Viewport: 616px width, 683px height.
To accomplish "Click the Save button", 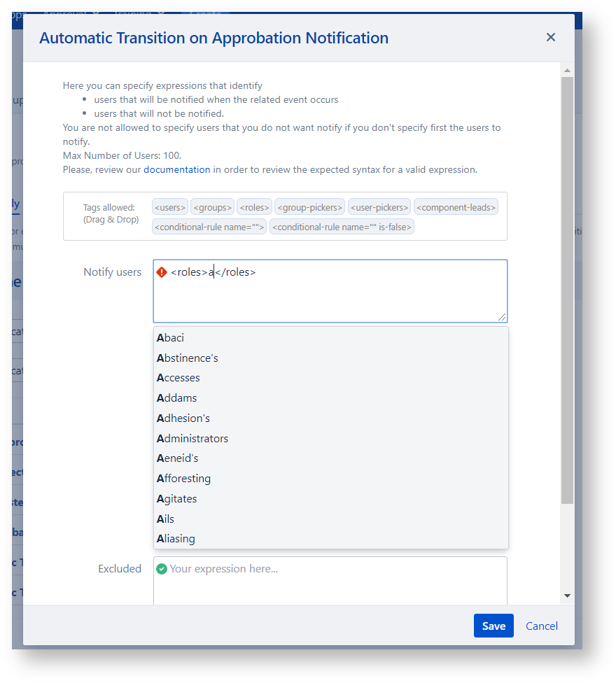I will [x=493, y=626].
